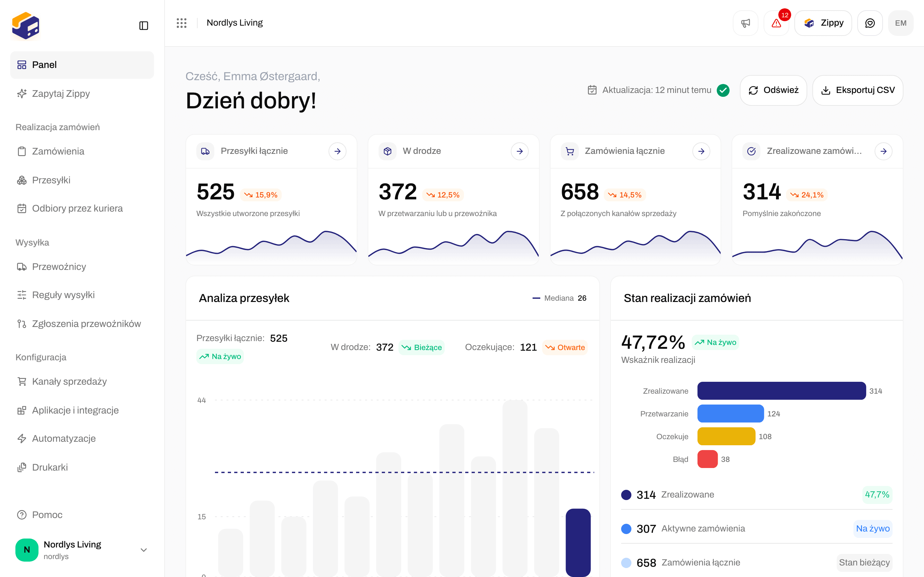View the alerts warning icon with 12 badge
Screen dimensions: 924x577
776,23
